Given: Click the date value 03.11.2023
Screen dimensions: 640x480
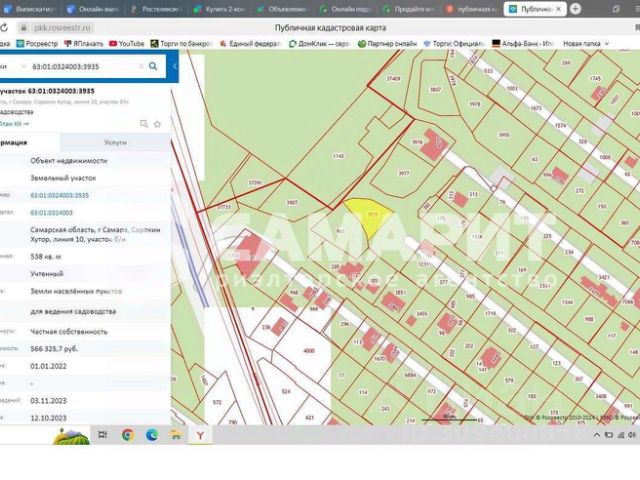Looking at the screenshot, I should 49,401.
